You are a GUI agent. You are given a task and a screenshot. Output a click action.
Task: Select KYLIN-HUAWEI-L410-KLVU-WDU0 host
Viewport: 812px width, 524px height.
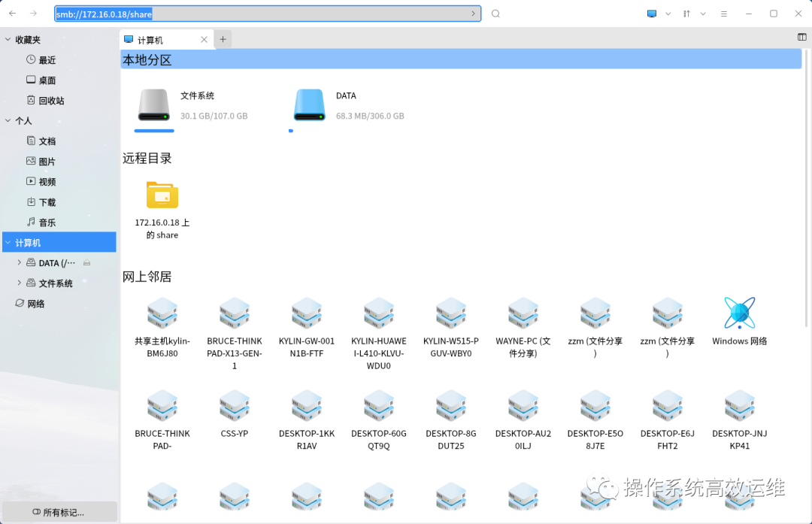378,334
